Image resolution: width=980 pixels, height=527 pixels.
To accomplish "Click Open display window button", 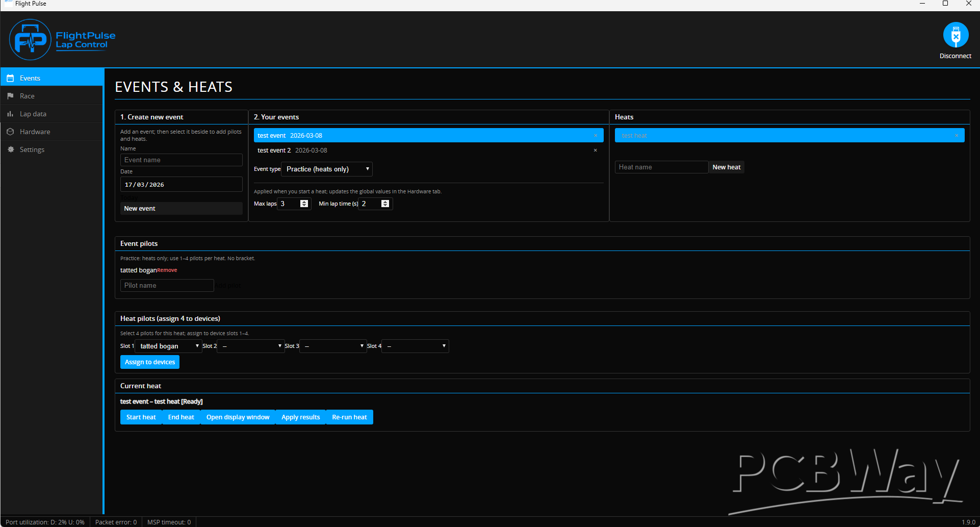I will pyautogui.click(x=238, y=417).
